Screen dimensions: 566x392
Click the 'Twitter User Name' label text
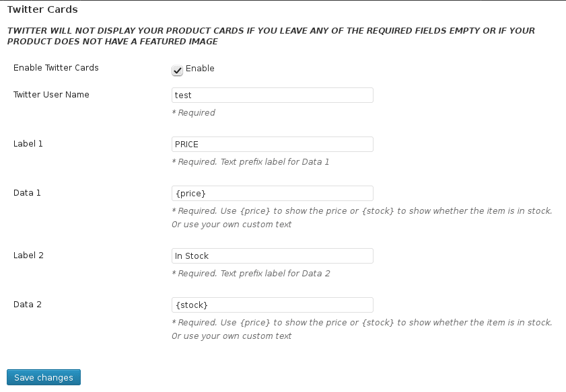click(x=51, y=95)
